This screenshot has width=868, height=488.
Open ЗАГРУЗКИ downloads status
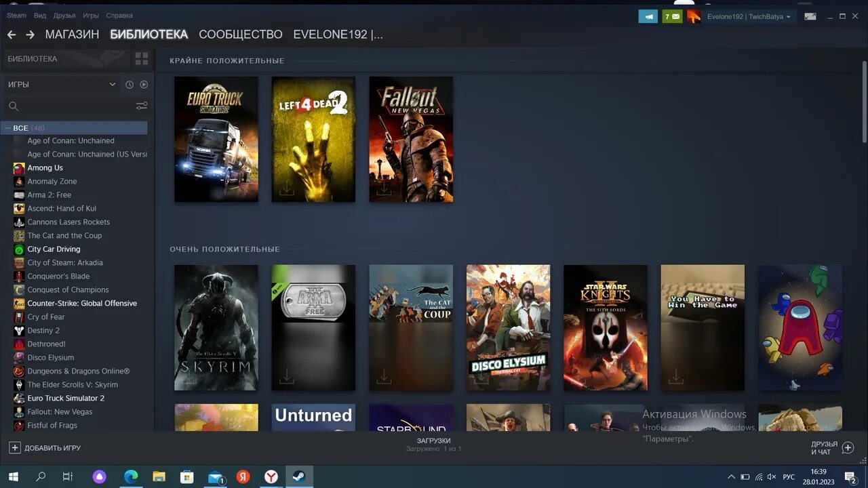tap(434, 445)
